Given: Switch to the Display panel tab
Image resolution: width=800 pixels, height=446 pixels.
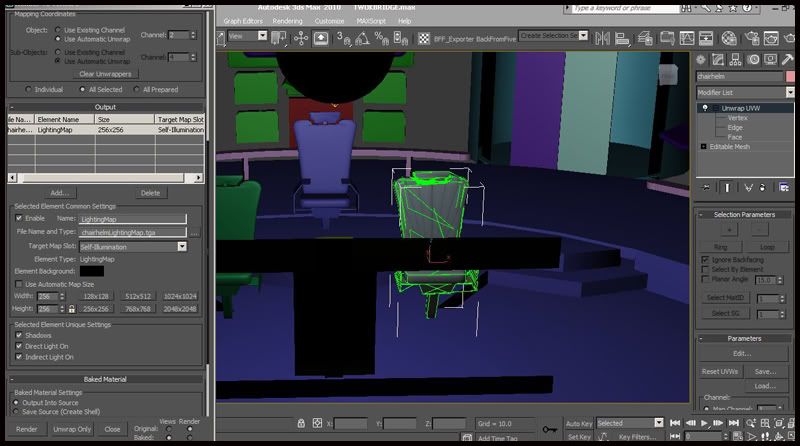Looking at the screenshot, I should (770, 60).
